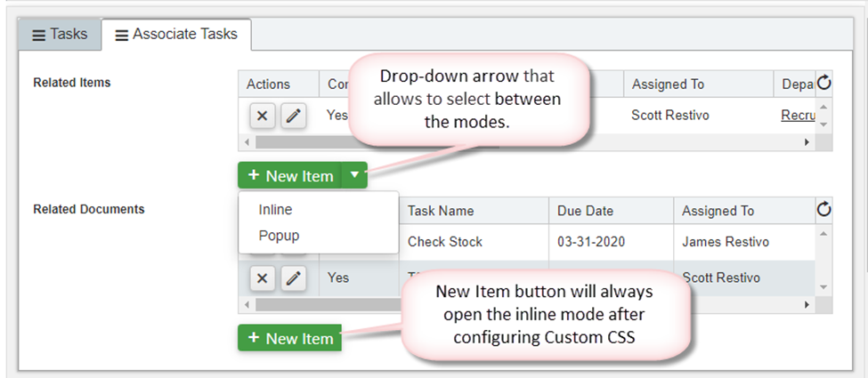The image size is (868, 378).
Task: Sort by Assigned To in Related Items
Action: [x=669, y=84]
